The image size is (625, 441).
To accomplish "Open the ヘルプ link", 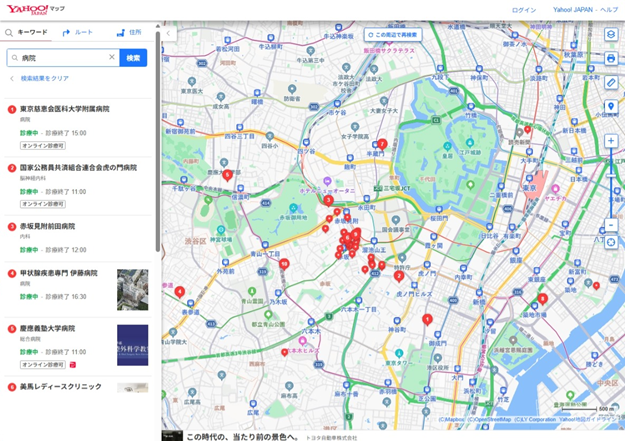I will pyautogui.click(x=609, y=10).
